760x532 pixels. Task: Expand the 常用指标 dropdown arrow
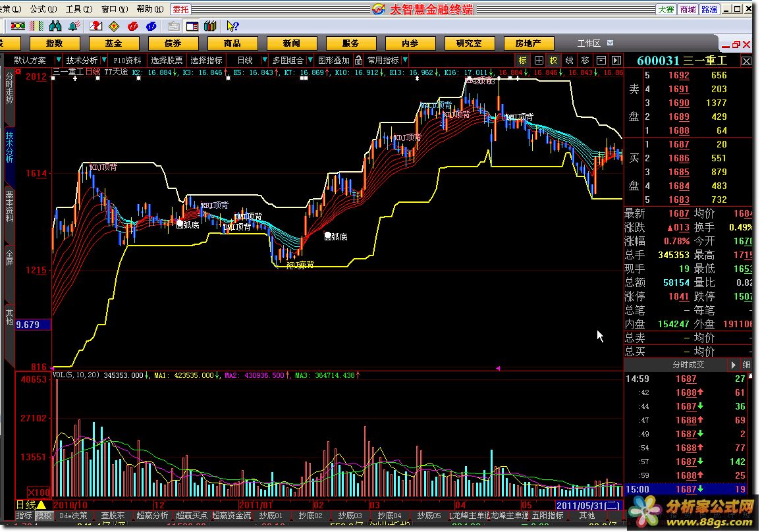tap(405, 60)
